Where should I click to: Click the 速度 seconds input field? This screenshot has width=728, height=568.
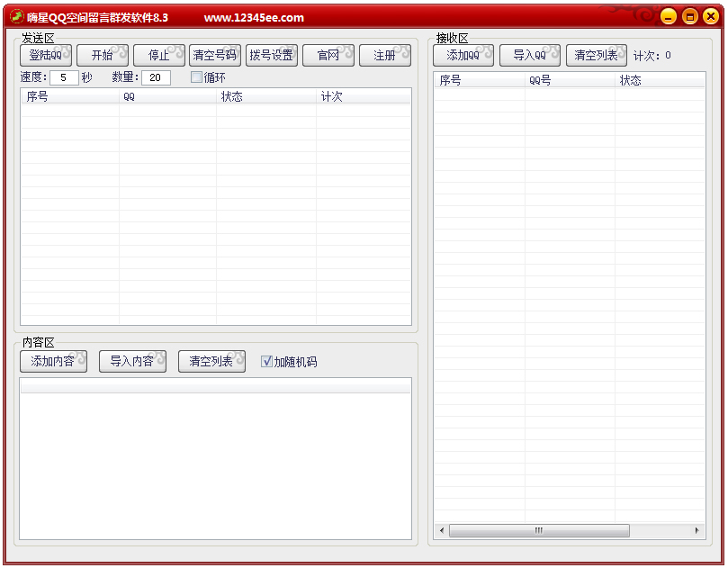64,77
